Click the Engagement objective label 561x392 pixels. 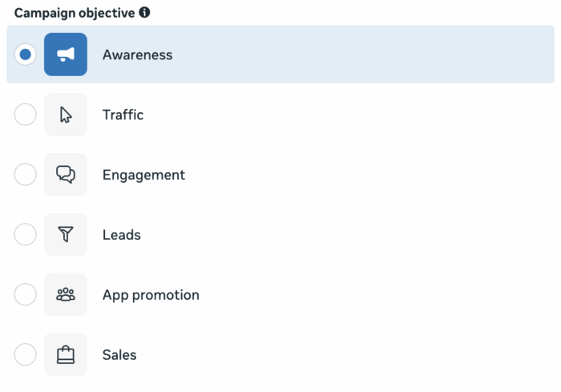(x=143, y=175)
